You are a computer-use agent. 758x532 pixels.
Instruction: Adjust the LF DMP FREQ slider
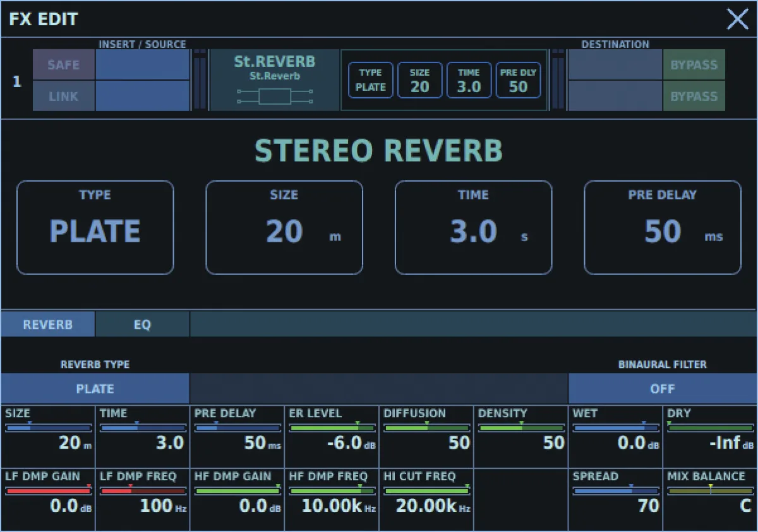pos(143,490)
